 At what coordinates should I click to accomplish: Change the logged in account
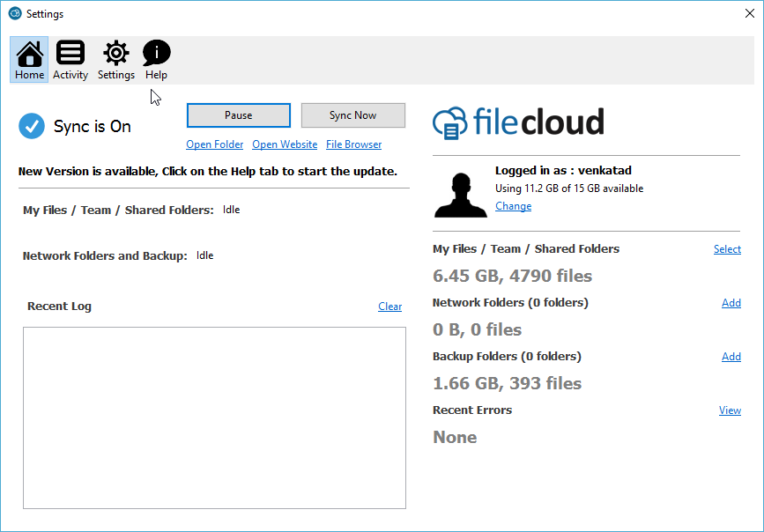pos(514,206)
